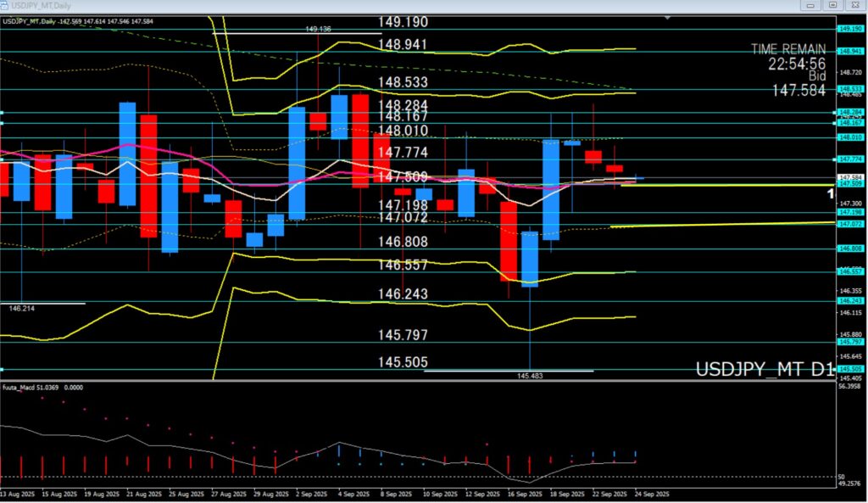Close the USDJPY_MT Daily chart window
Viewport: 868px width, 503px height.
pyautogui.click(x=854, y=6)
